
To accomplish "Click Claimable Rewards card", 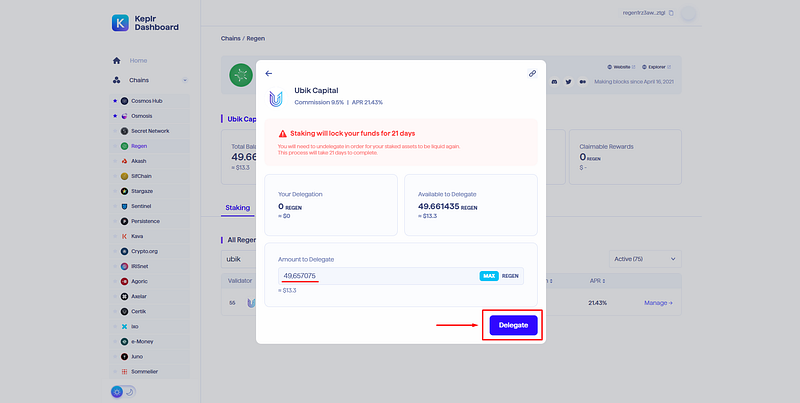I will click(626, 157).
